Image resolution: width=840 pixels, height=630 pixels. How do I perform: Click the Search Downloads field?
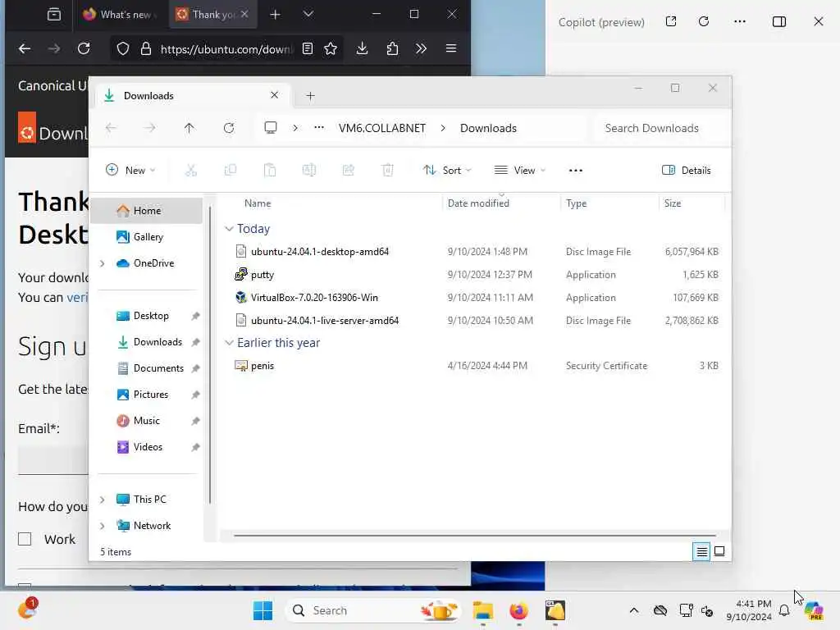tap(660, 128)
